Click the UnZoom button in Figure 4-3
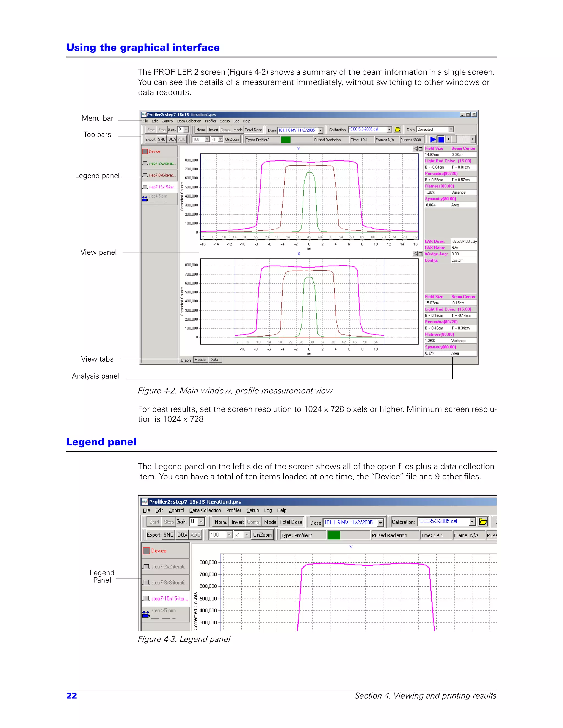 point(262,535)
